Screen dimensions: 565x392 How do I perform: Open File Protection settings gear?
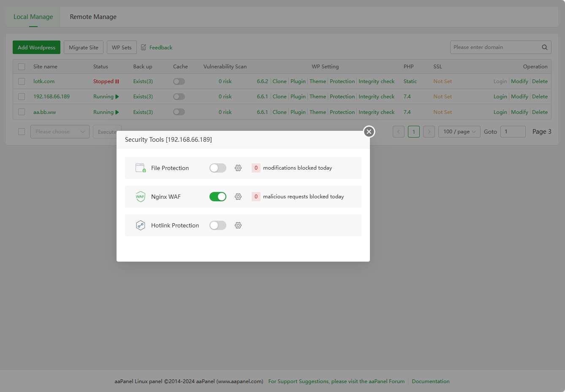click(x=238, y=168)
